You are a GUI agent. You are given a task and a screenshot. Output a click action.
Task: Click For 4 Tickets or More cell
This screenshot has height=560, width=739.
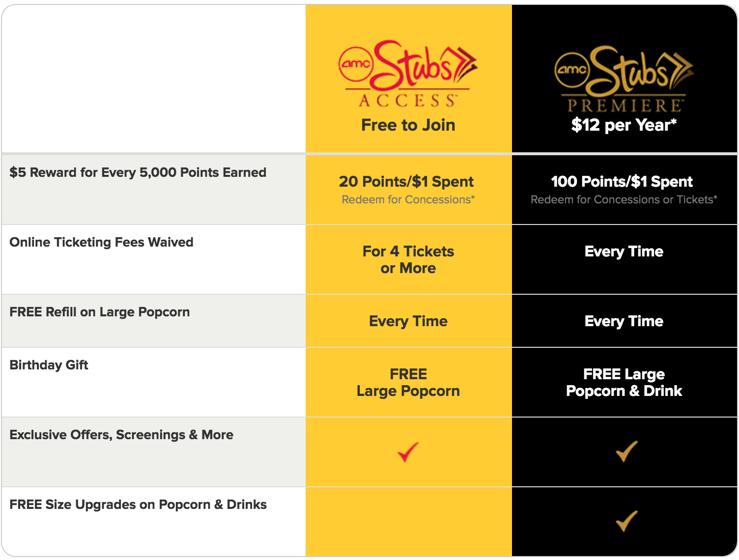tap(408, 260)
